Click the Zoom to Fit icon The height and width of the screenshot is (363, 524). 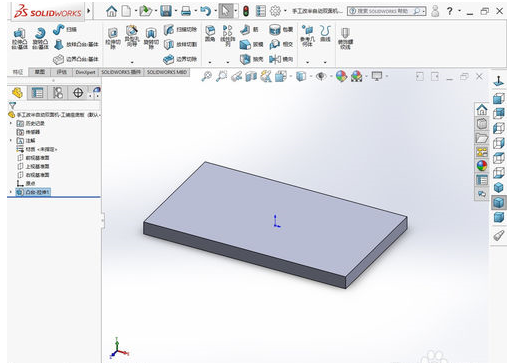pyautogui.click(x=207, y=77)
